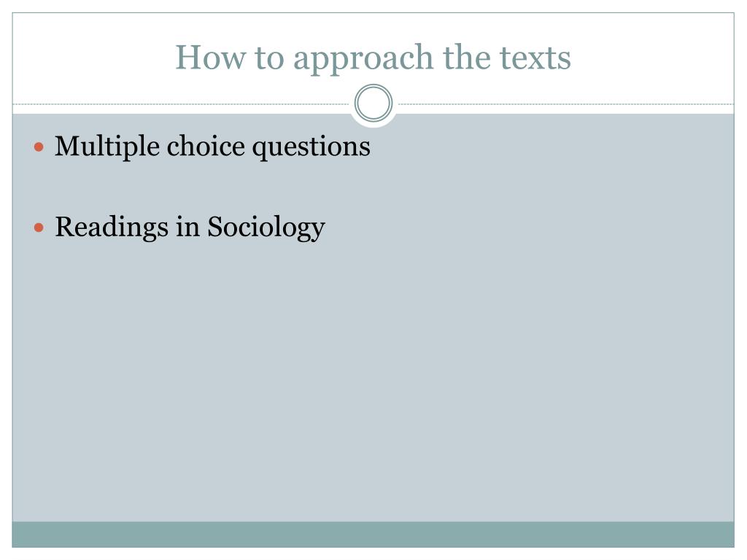Select the slide title How to approach the texts
Image resolution: width=747 pixels, height=560 pixels.
pos(373,58)
